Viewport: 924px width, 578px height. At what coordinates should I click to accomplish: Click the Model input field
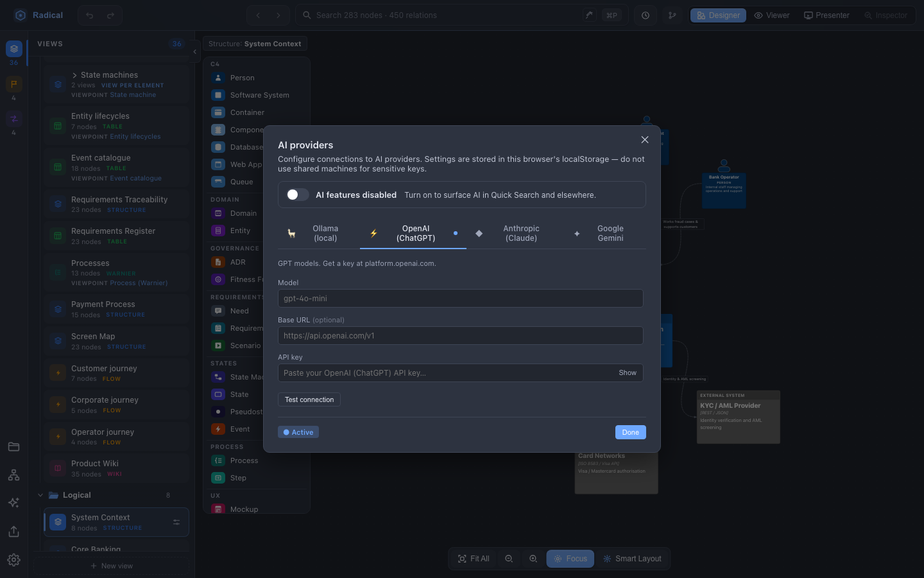coord(461,298)
